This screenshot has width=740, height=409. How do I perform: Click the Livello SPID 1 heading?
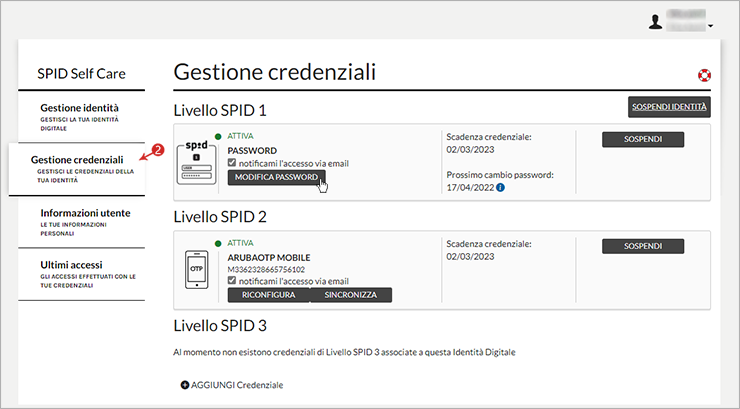click(x=220, y=110)
